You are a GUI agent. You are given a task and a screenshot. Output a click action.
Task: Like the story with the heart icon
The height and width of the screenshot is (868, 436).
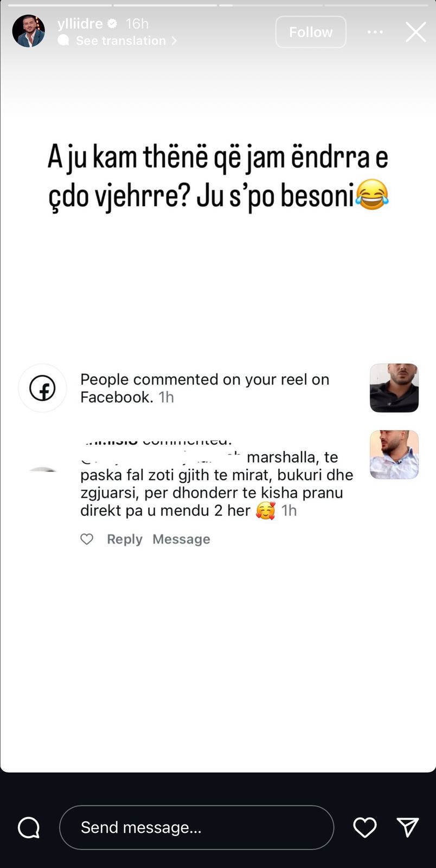(x=365, y=828)
